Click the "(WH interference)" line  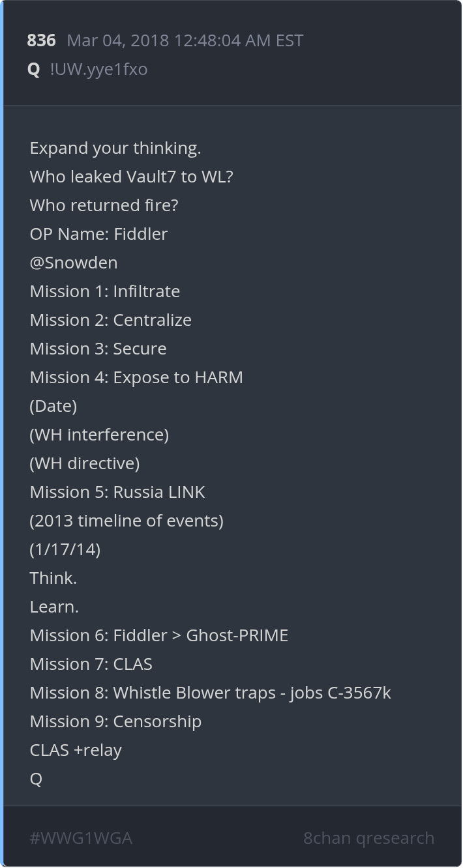coord(99,435)
